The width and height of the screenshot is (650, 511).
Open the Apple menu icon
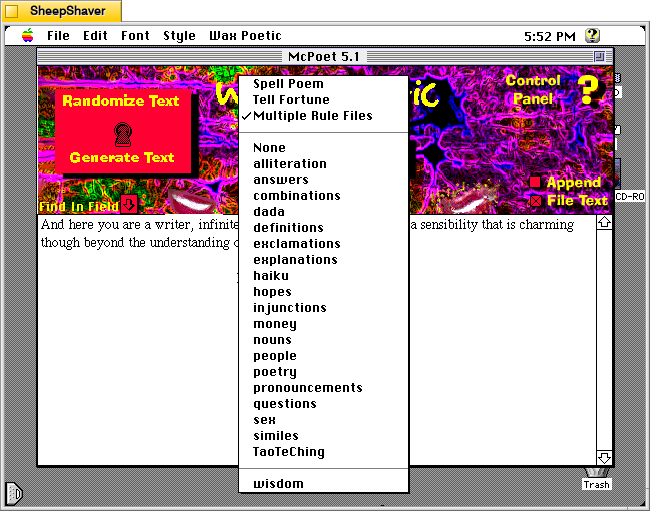[x=28, y=36]
